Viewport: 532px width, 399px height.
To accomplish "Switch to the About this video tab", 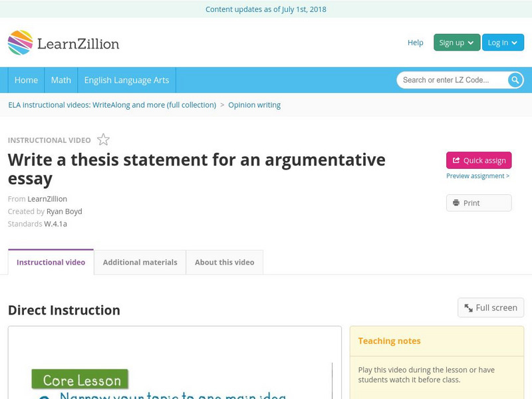I will [223, 262].
